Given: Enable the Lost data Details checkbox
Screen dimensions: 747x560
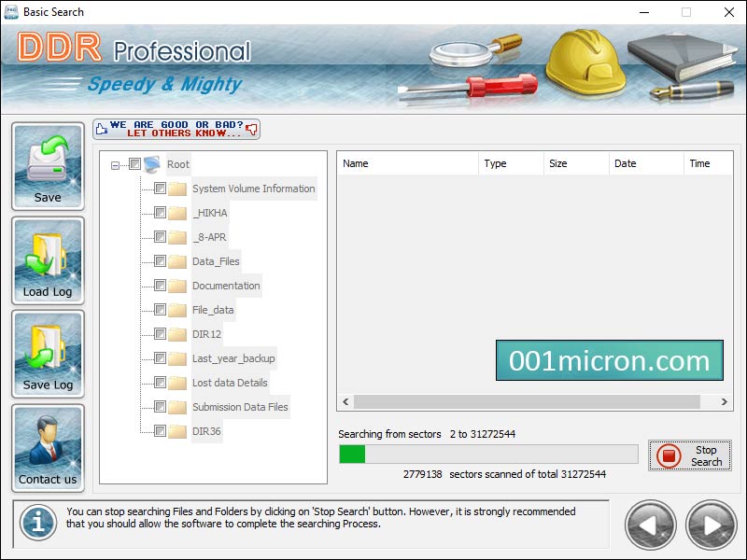Looking at the screenshot, I should pos(158,383).
